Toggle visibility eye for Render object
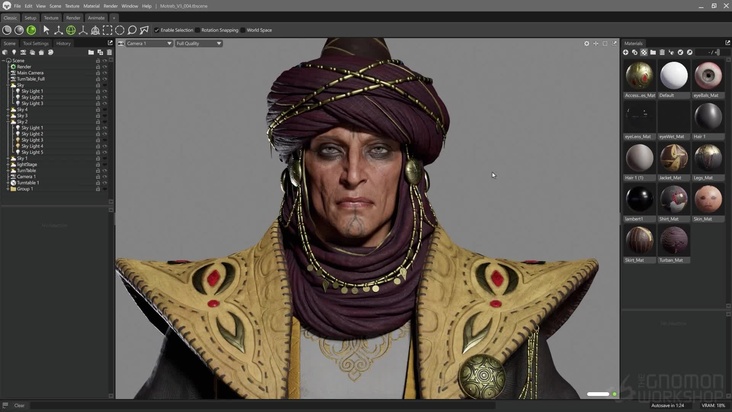 [x=105, y=67]
